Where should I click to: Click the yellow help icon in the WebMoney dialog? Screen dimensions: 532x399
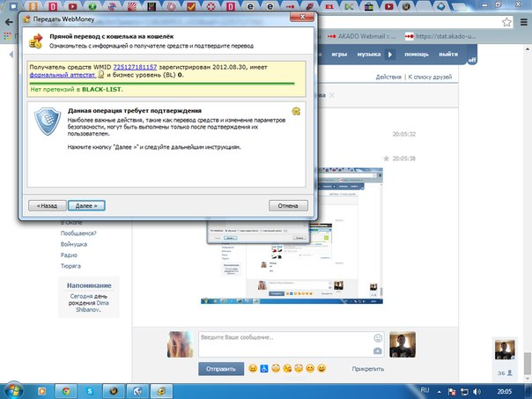coord(296,111)
